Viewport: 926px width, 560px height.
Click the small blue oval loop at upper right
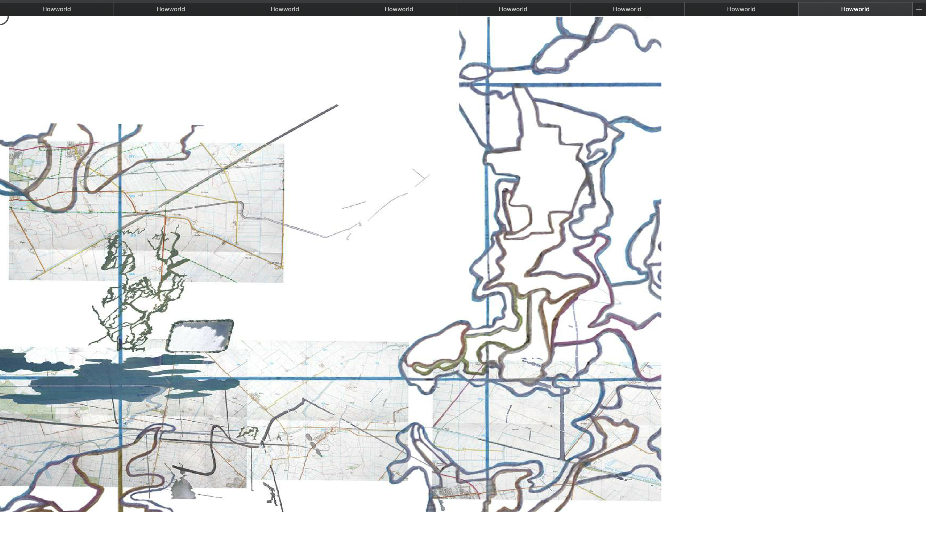(475, 71)
